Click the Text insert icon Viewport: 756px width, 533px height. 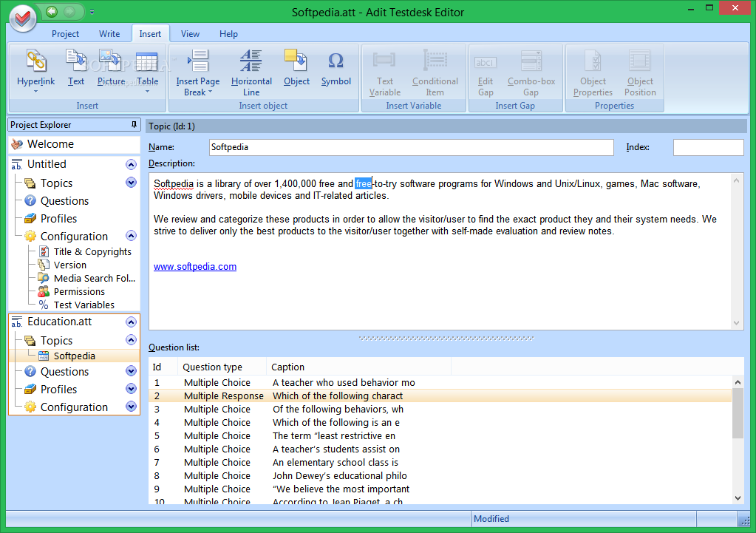(x=75, y=61)
